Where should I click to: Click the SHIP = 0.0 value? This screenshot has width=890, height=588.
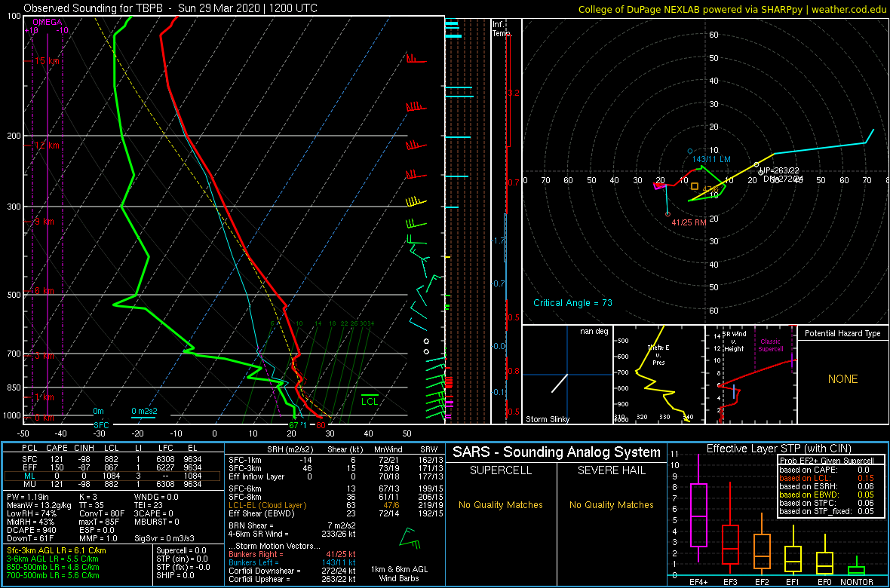[176, 575]
